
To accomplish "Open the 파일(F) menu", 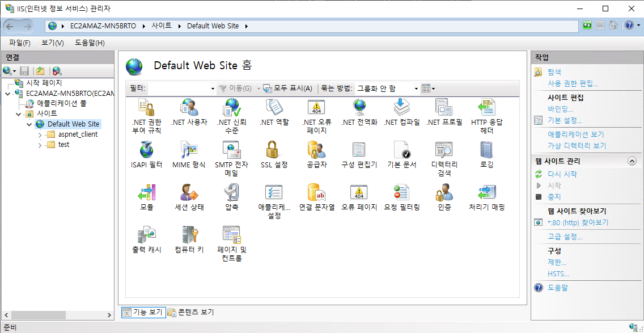I will (20, 43).
